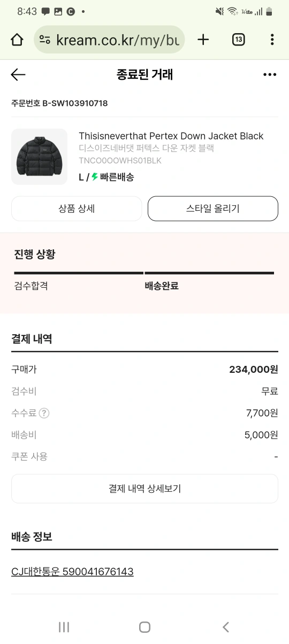Tap Android recent apps navigation button
The image size is (289, 644).
pos(64,627)
